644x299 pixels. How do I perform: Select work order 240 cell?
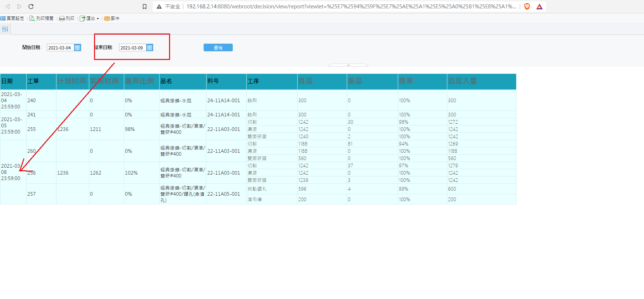(41, 100)
